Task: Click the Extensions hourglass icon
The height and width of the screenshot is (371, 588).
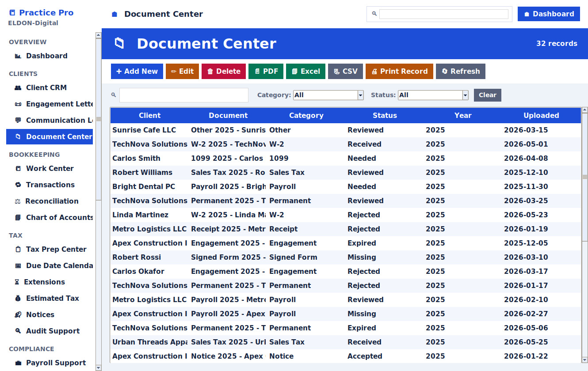Action: pyautogui.click(x=17, y=282)
